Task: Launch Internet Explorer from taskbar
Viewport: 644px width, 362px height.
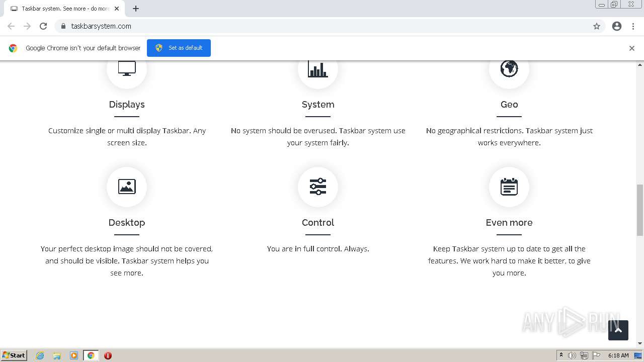Action: click(x=40, y=355)
